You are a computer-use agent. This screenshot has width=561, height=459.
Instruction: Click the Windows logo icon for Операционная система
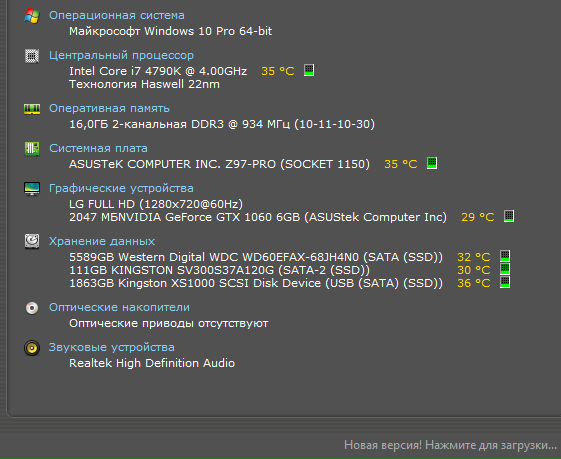[x=32, y=16]
